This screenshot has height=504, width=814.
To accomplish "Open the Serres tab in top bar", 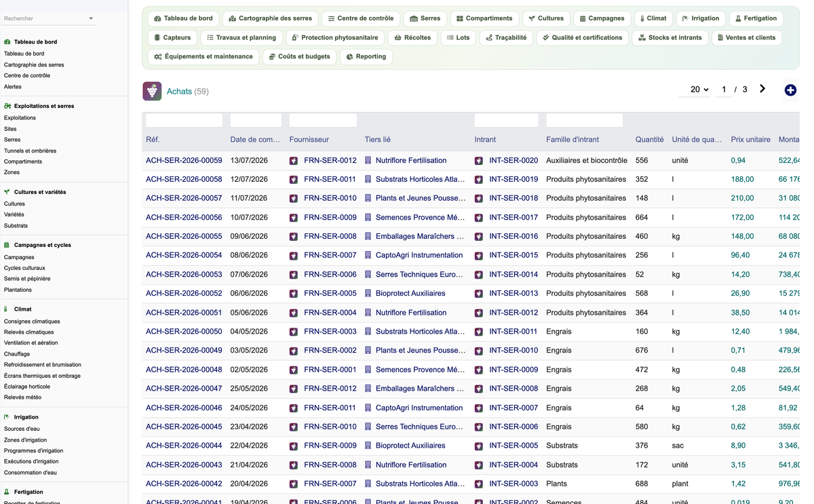I will pos(425,18).
